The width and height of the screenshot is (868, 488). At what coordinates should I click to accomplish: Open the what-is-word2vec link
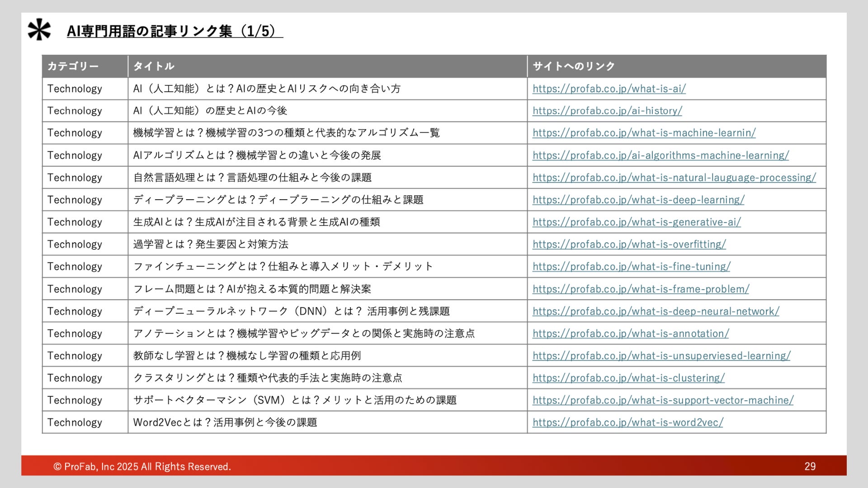pyautogui.click(x=627, y=422)
